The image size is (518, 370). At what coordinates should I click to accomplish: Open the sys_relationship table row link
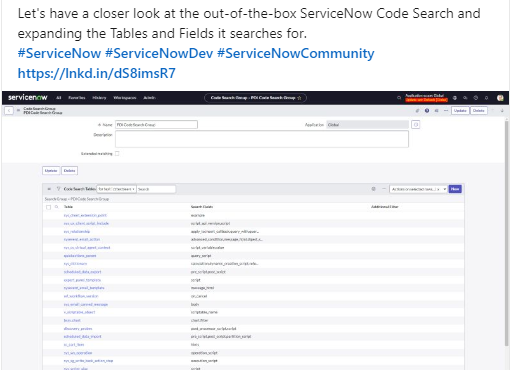point(77,232)
